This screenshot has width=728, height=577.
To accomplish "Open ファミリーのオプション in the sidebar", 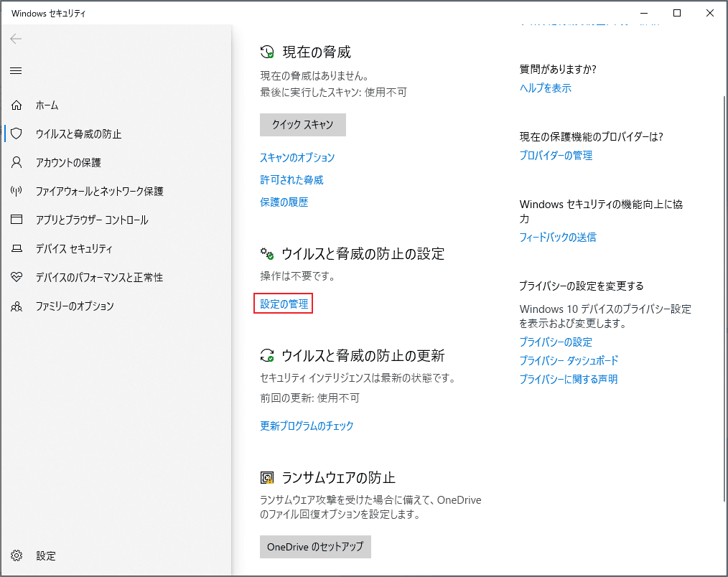I will [x=116, y=306].
